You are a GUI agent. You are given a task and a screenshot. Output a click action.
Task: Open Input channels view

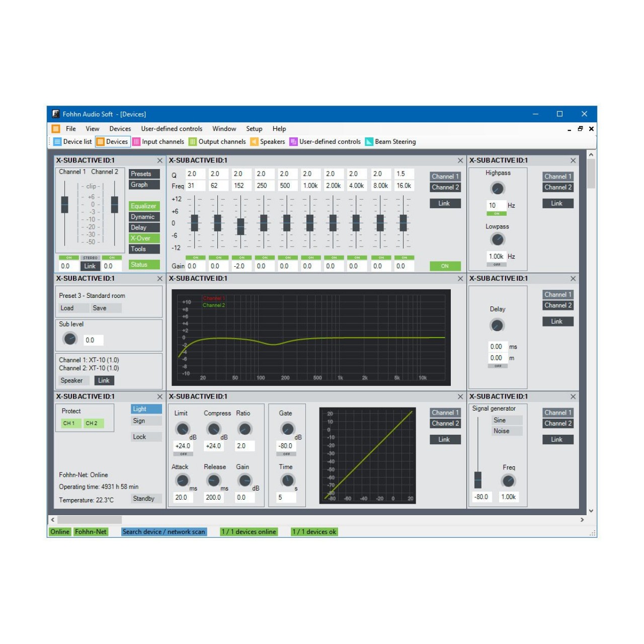pyautogui.click(x=158, y=142)
